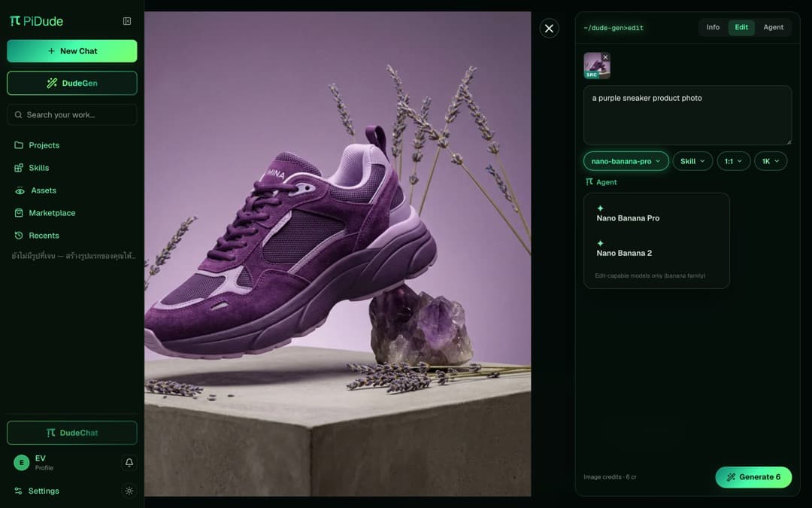812x508 pixels.
Task: Select the Edit tab
Action: (x=741, y=28)
